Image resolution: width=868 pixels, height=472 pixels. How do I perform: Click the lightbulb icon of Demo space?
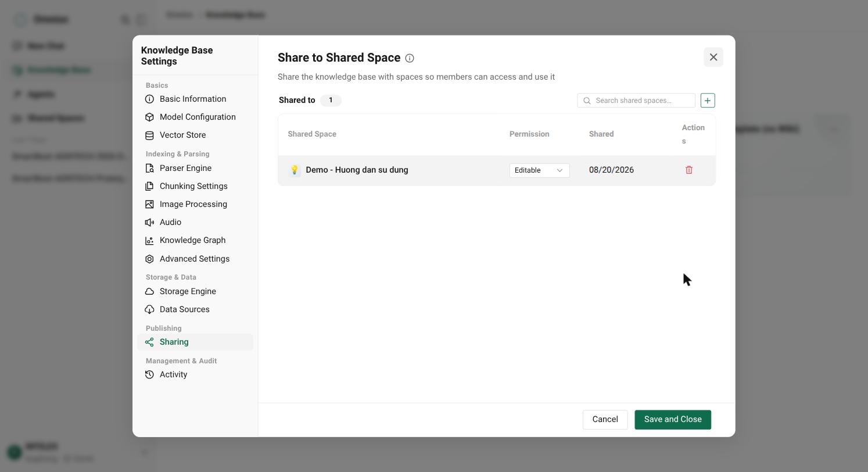(x=295, y=170)
